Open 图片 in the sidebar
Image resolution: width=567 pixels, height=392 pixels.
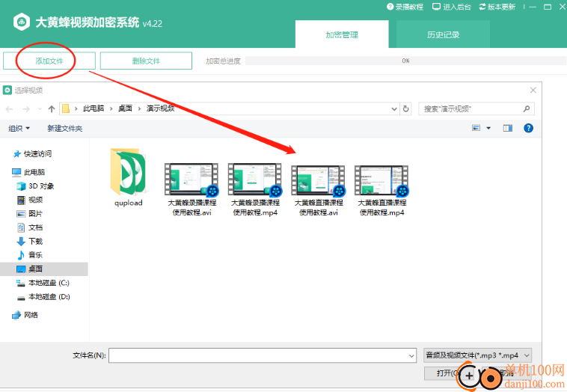pos(30,213)
